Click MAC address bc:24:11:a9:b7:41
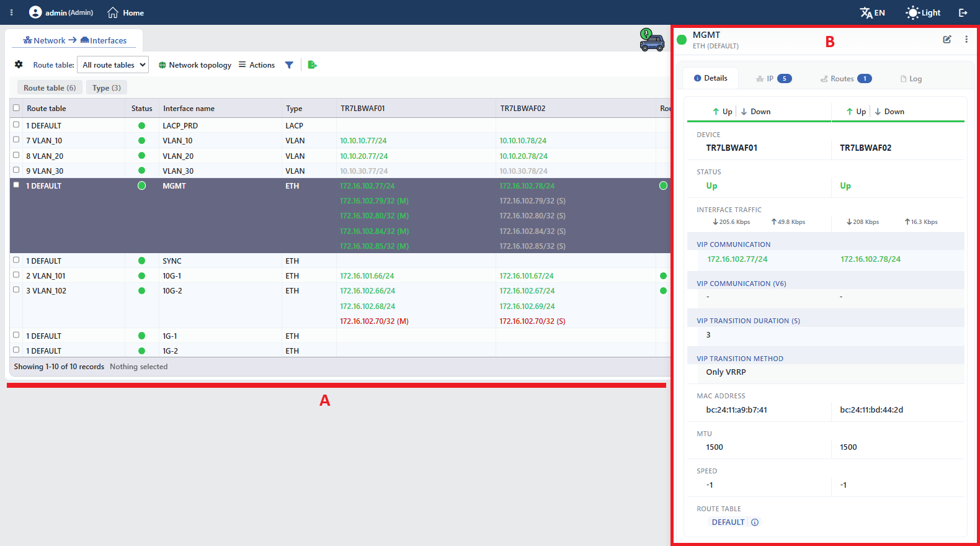 point(736,410)
